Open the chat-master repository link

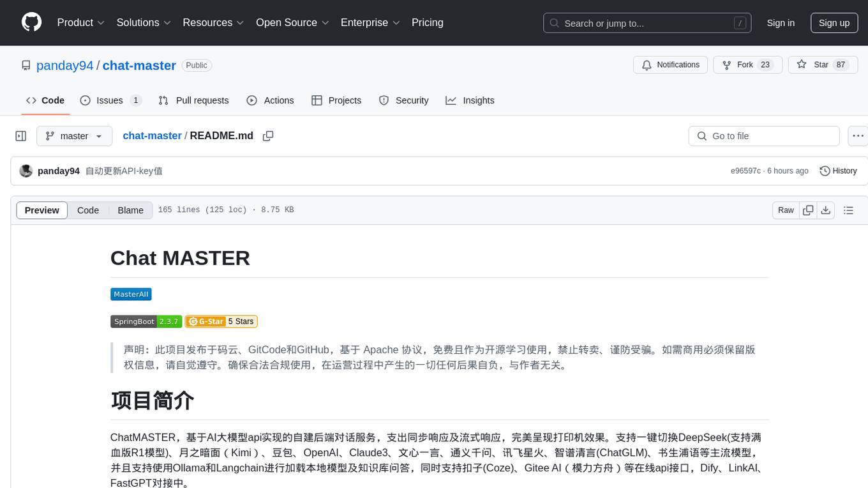tap(139, 65)
